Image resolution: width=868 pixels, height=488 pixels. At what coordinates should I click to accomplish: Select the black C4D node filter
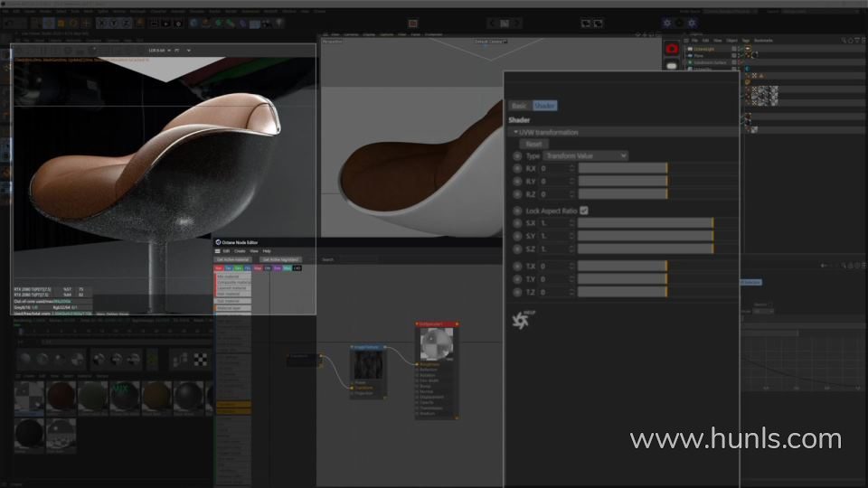[297, 268]
